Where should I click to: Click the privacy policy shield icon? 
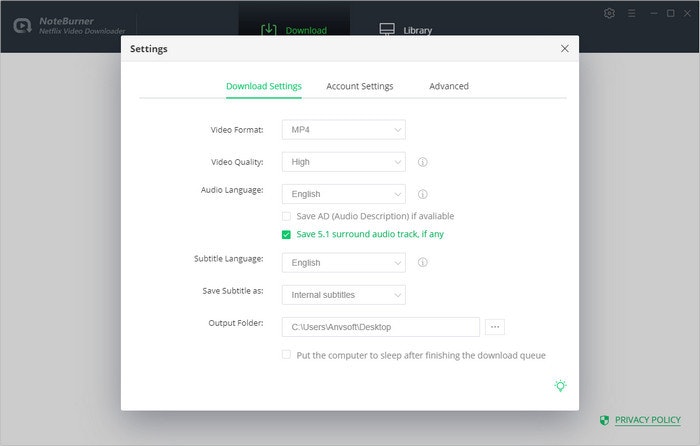tap(604, 420)
